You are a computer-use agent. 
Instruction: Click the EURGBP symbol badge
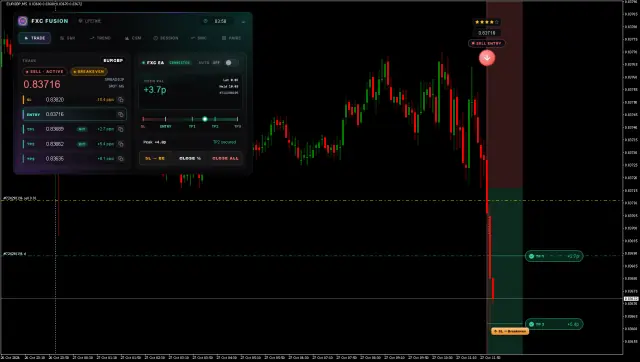pyautogui.click(x=113, y=60)
